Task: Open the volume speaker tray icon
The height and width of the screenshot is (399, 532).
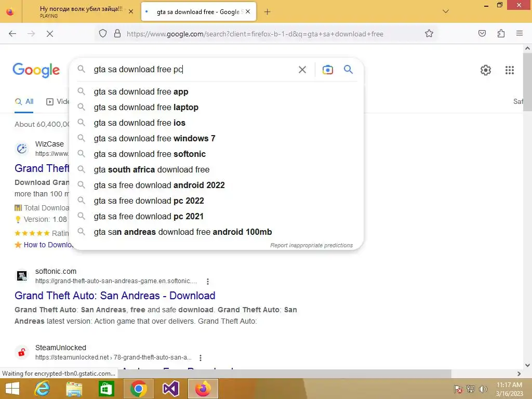Action: pos(483,389)
